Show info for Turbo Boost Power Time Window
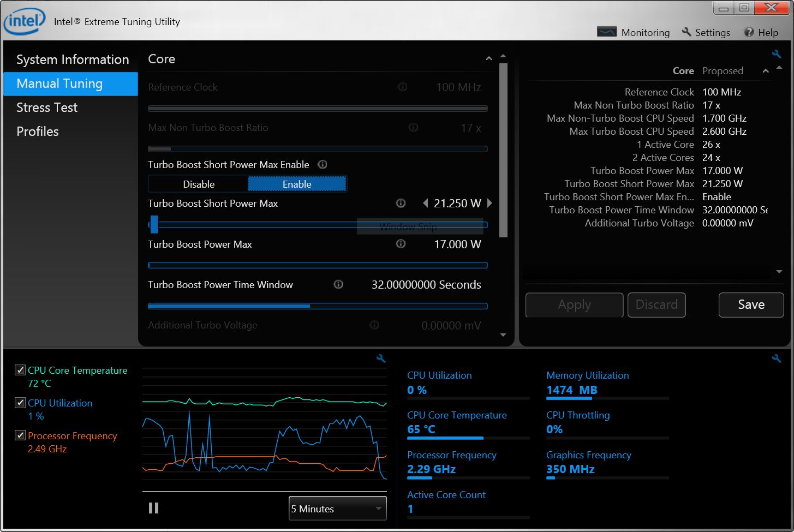794x532 pixels. pos(338,284)
